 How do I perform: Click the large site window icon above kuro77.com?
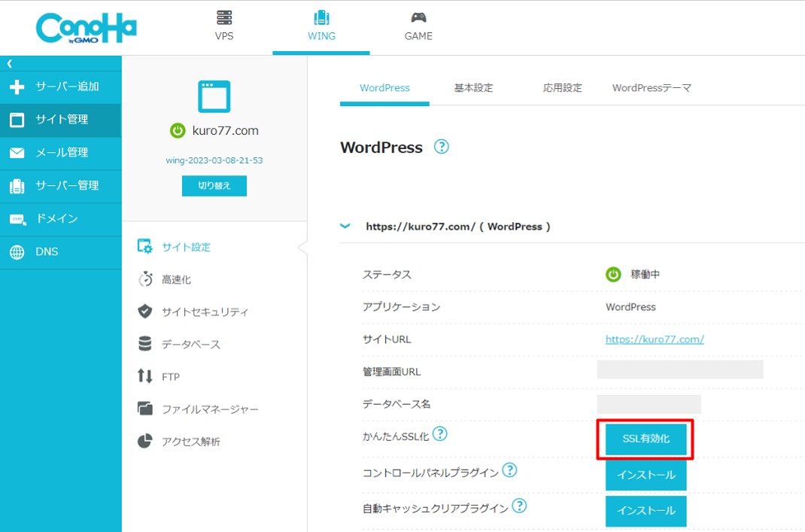point(214,96)
